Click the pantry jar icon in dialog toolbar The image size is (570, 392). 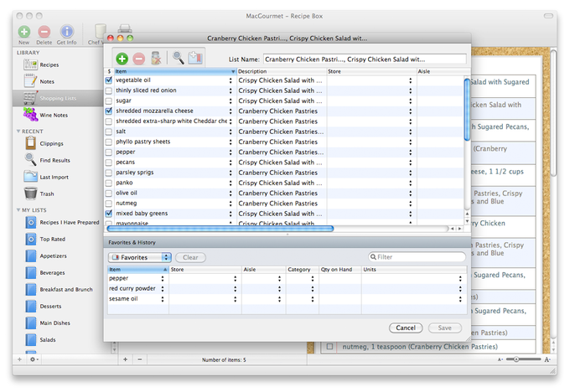click(x=156, y=58)
